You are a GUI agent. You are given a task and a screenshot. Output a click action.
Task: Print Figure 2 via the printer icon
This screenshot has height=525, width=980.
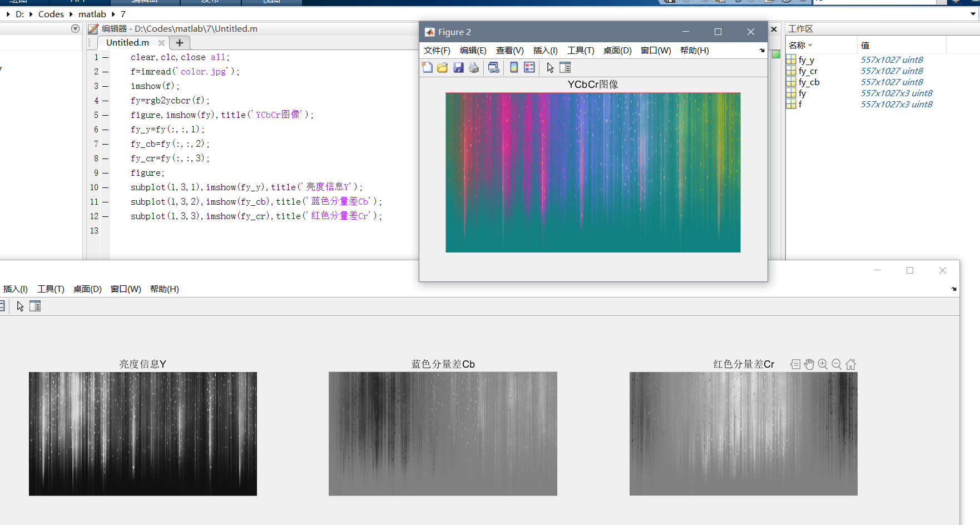[x=474, y=67]
